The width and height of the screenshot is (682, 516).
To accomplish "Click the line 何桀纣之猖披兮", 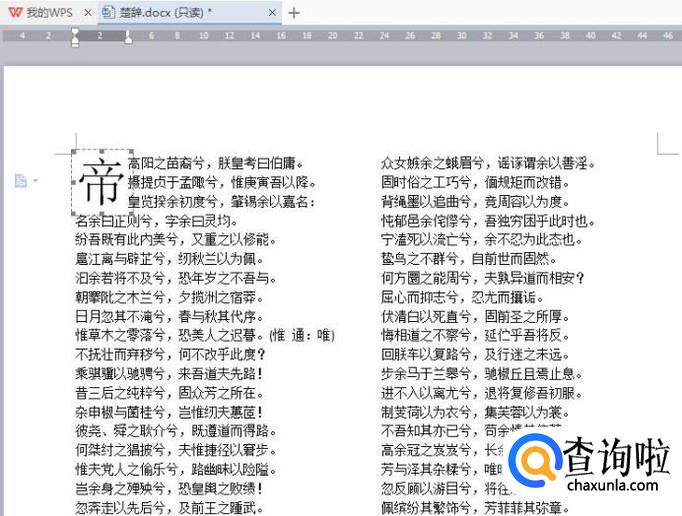I will (120, 450).
